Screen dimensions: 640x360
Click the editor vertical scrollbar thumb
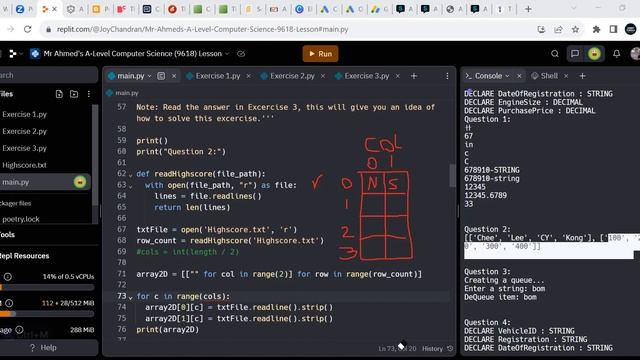[x=452, y=176]
